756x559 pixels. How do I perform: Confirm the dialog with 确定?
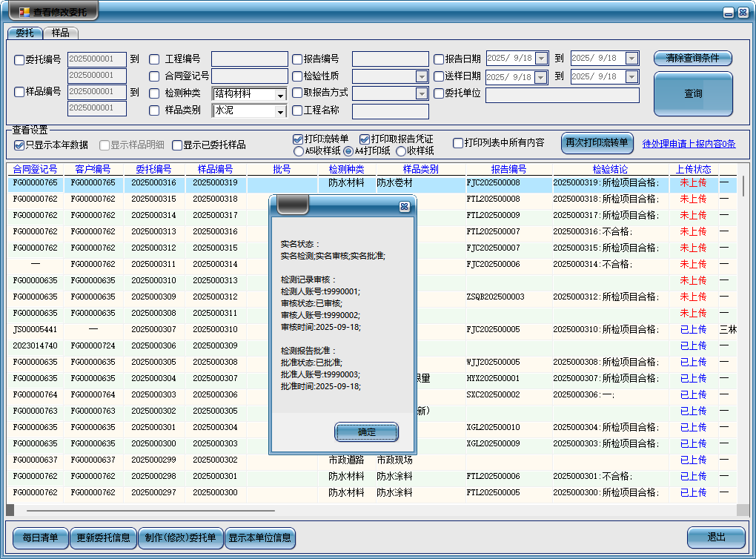366,431
